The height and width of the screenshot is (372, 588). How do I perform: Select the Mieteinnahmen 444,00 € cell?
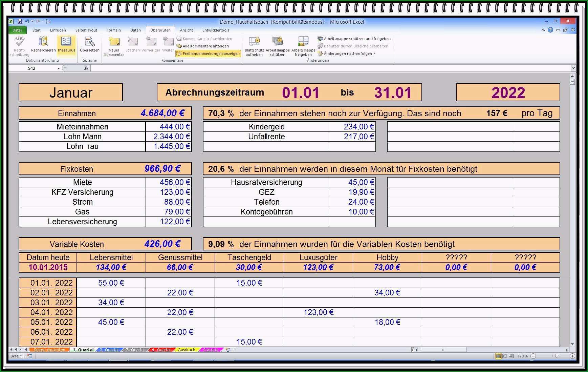tap(169, 127)
